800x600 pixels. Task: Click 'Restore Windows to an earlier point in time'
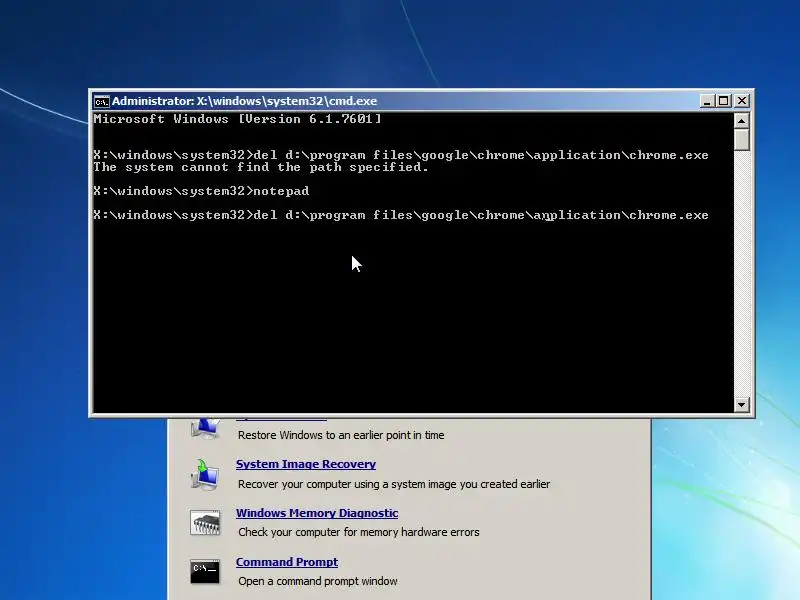pos(341,435)
